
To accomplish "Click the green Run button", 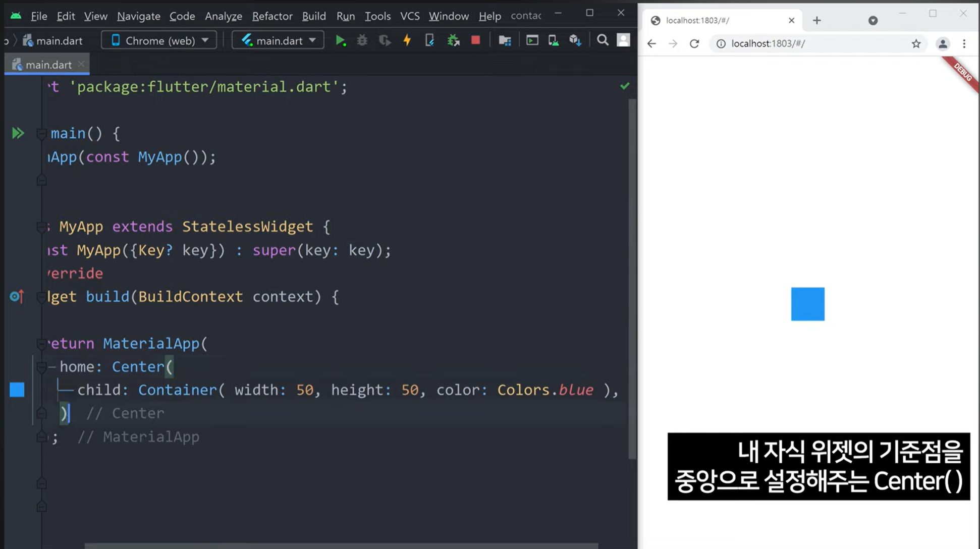I will pos(341,40).
